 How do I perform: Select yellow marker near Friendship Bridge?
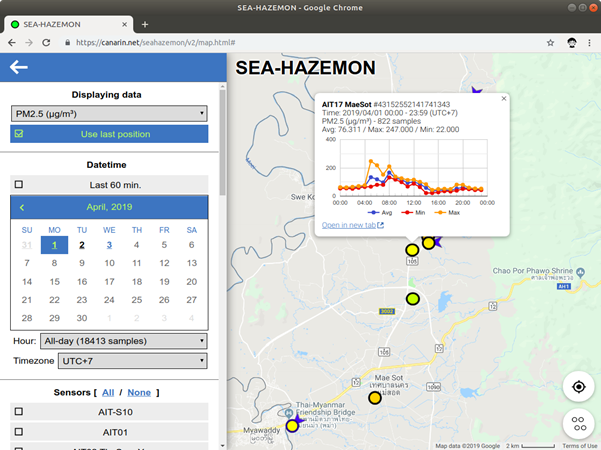[292, 426]
